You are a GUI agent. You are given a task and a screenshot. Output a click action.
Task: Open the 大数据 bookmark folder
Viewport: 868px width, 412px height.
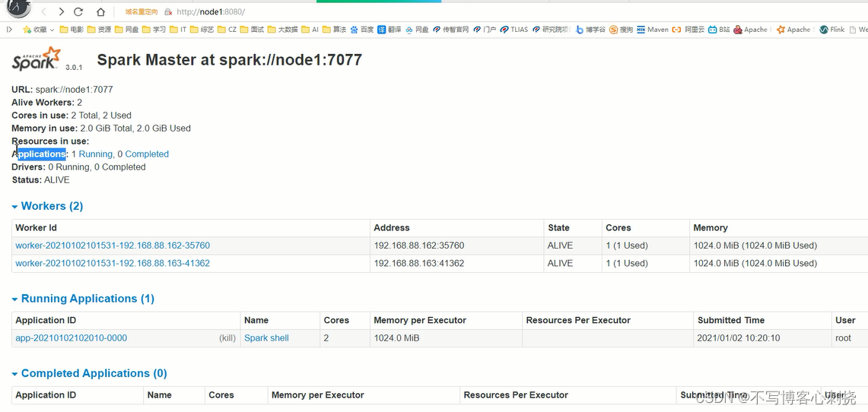[283, 30]
